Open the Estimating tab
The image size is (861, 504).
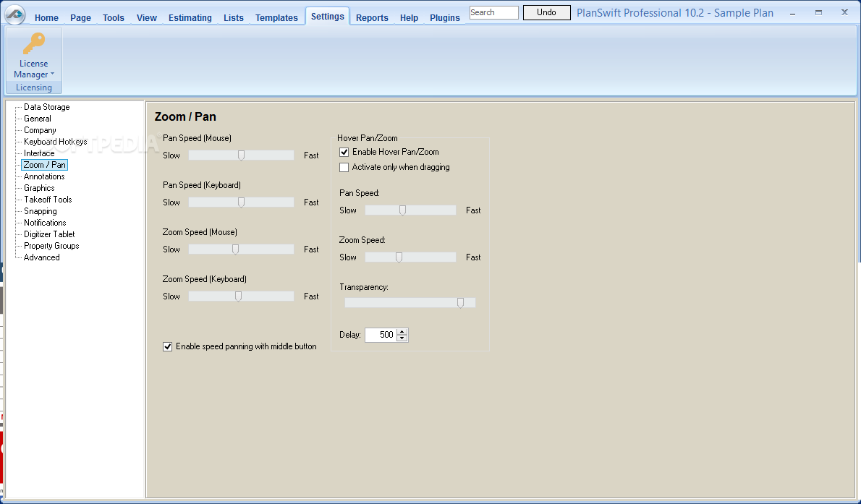[190, 17]
